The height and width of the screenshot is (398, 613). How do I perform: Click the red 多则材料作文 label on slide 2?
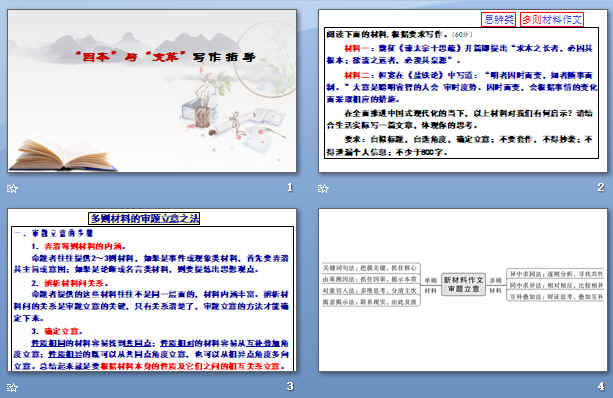pos(552,19)
